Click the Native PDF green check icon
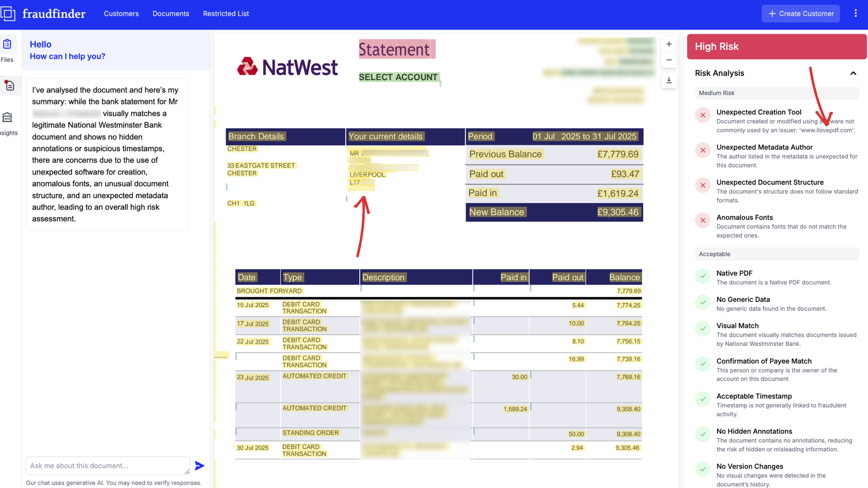Viewport: 868px width, 488px height. [x=703, y=276]
